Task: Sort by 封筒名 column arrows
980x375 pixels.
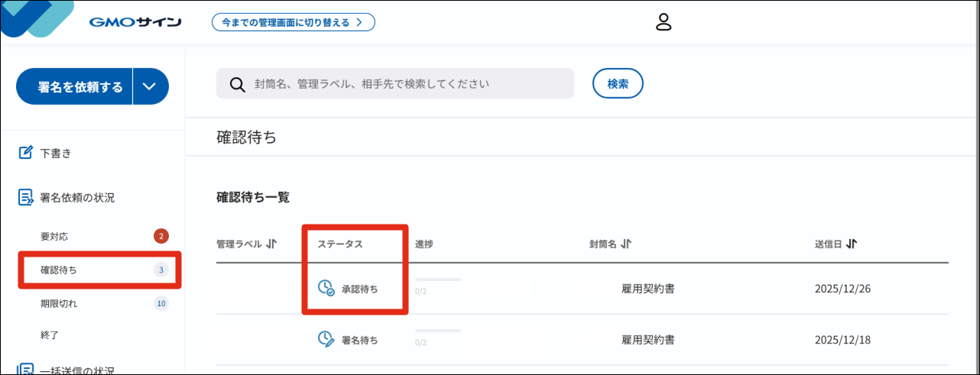Action: pyautogui.click(x=626, y=244)
